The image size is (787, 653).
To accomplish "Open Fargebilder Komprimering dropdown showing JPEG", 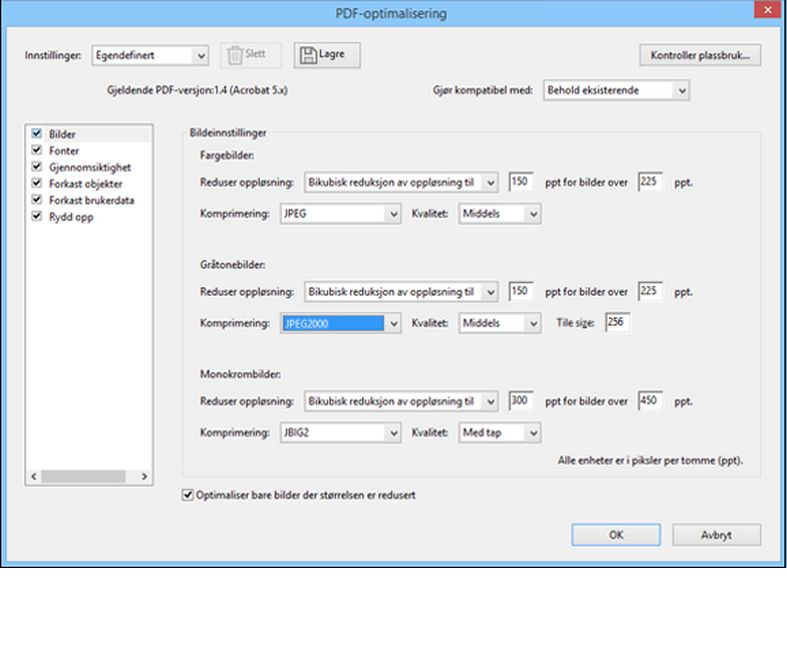I will pyautogui.click(x=340, y=213).
